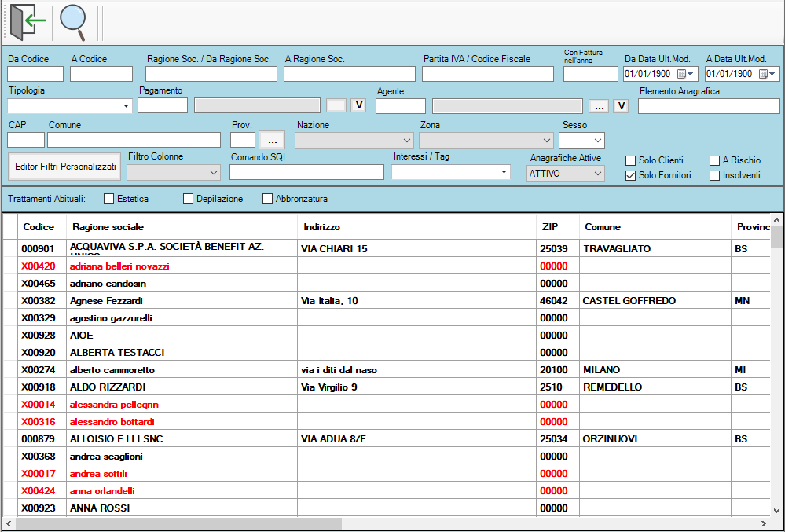Screen dimensions: 785x532
Task: Click the V button next to Pagamento
Action: click(358, 105)
